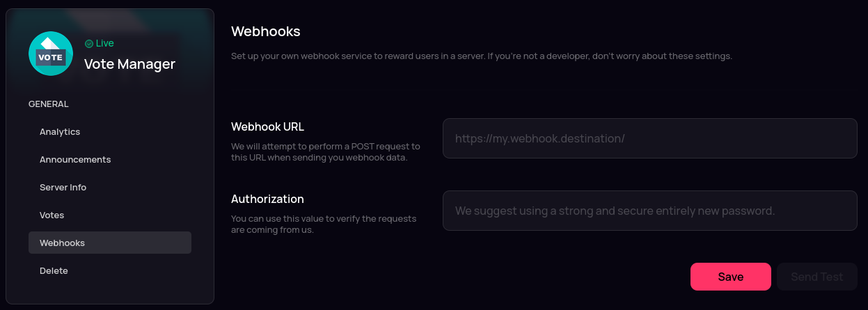Open the Server Info page
Viewport: 868px width, 310px height.
coord(63,188)
